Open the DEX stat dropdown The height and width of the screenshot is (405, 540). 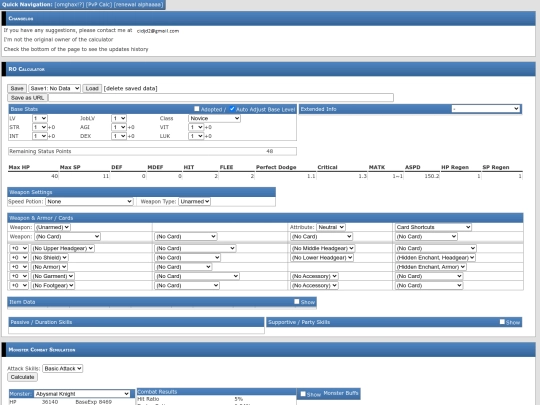(x=119, y=136)
